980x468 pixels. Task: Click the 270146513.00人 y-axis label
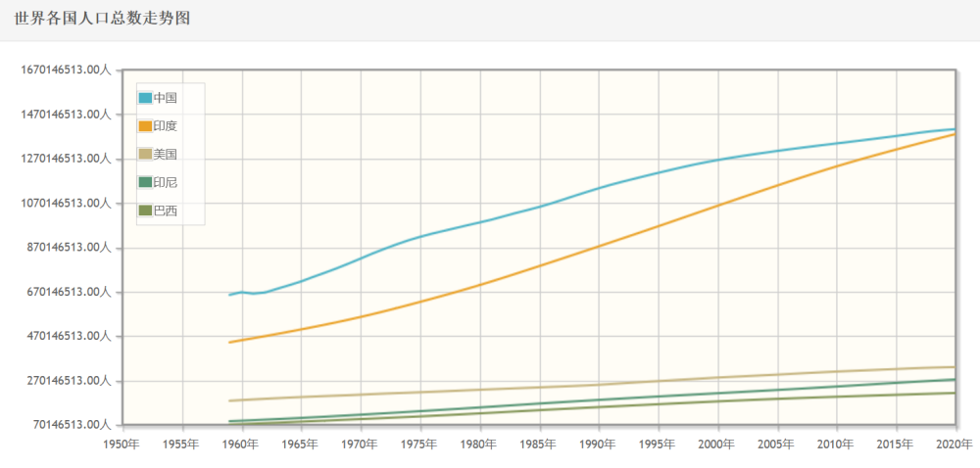(69, 380)
